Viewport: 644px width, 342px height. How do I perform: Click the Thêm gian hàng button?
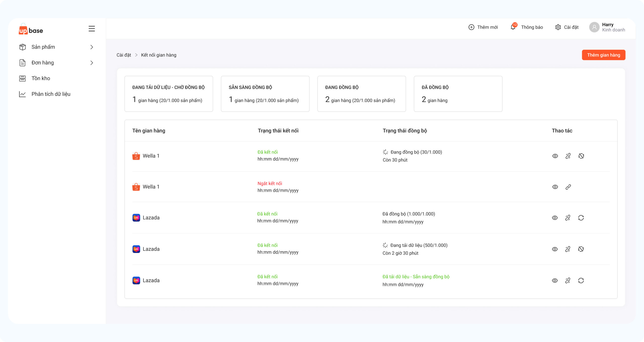(603, 55)
